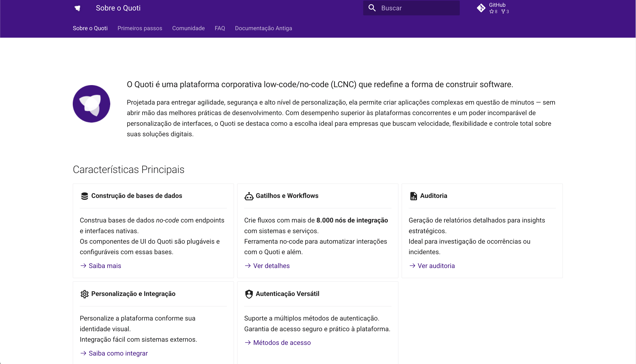Click the large round Quoti logo

click(91, 104)
